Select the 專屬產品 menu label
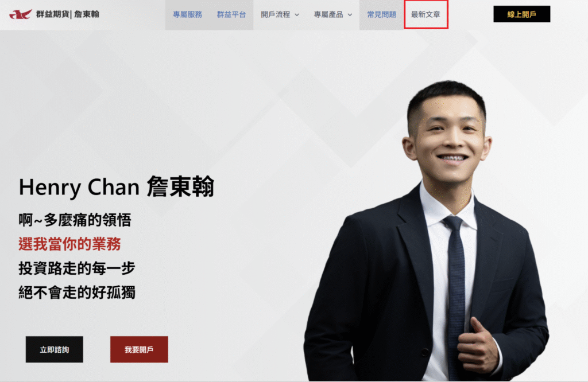The width and height of the screenshot is (588, 382). 328,14
